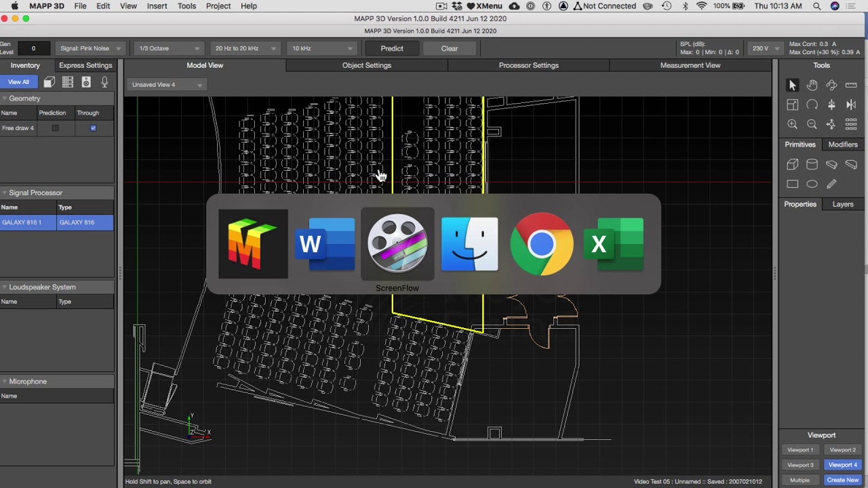Switch to Measurement View tab

pos(690,65)
